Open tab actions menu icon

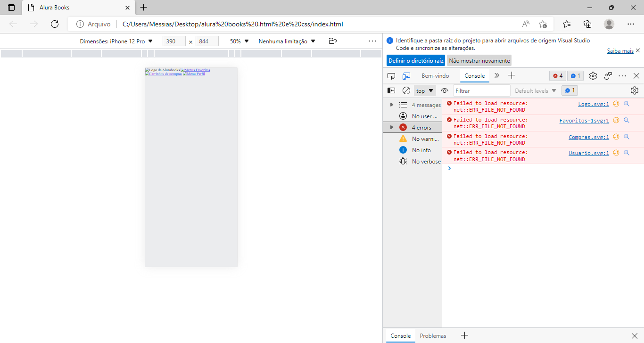click(11, 8)
